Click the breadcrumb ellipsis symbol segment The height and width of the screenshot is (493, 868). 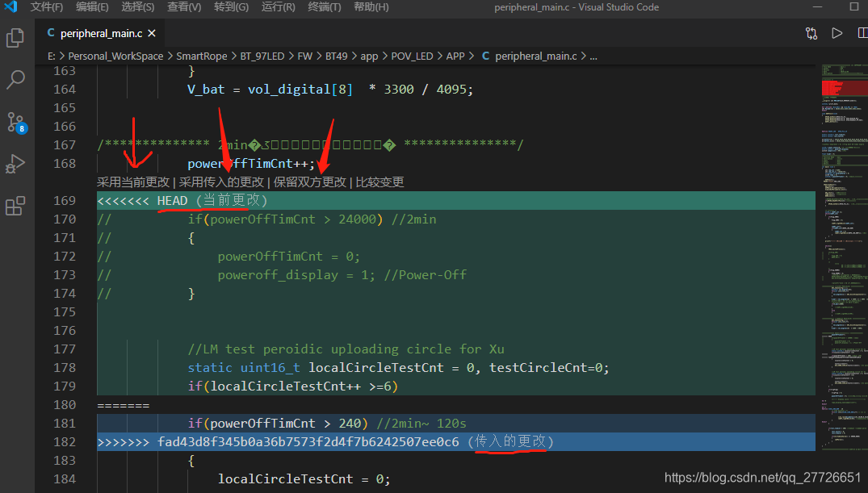pos(593,56)
